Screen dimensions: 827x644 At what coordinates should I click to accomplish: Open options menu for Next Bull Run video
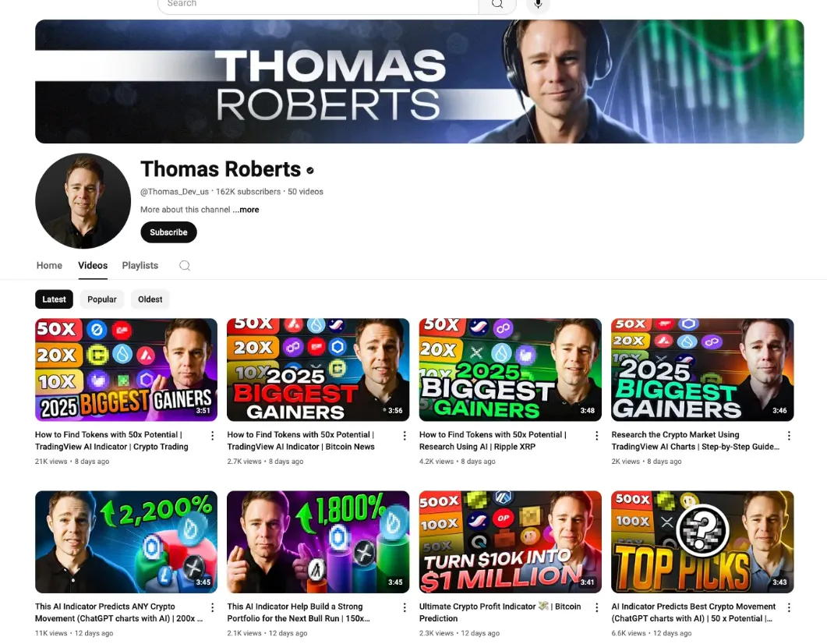[405, 607]
